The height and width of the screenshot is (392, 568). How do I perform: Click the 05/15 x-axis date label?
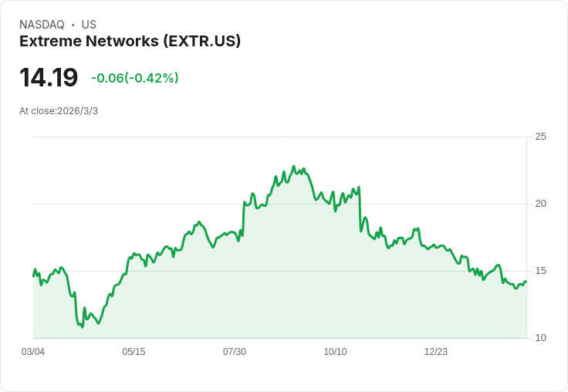click(134, 352)
